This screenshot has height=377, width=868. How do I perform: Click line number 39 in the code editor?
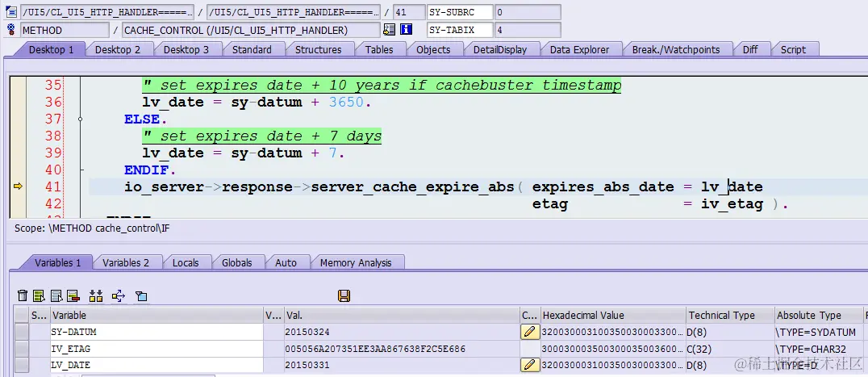point(54,153)
